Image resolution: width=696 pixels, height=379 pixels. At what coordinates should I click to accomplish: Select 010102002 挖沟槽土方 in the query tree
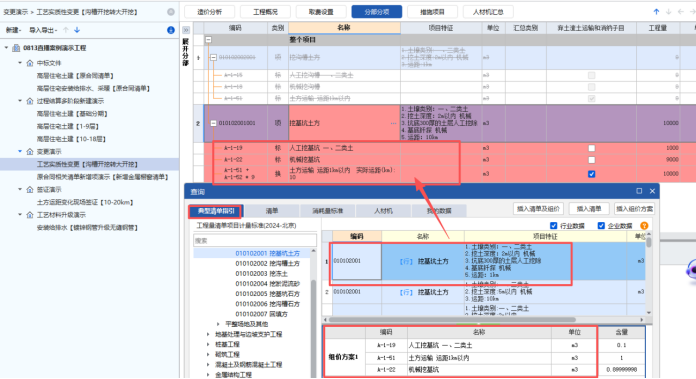click(267, 264)
